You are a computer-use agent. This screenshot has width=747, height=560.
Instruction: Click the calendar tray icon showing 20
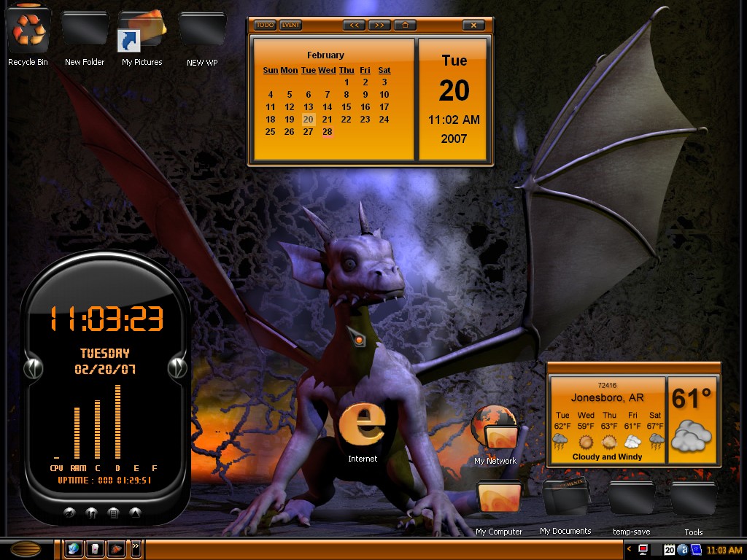(x=670, y=550)
